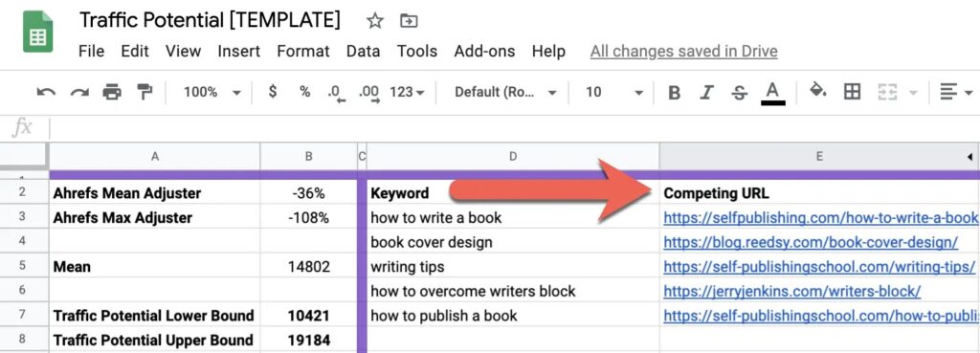Print the spreadsheet
The width and height of the screenshot is (980, 353).
[112, 93]
